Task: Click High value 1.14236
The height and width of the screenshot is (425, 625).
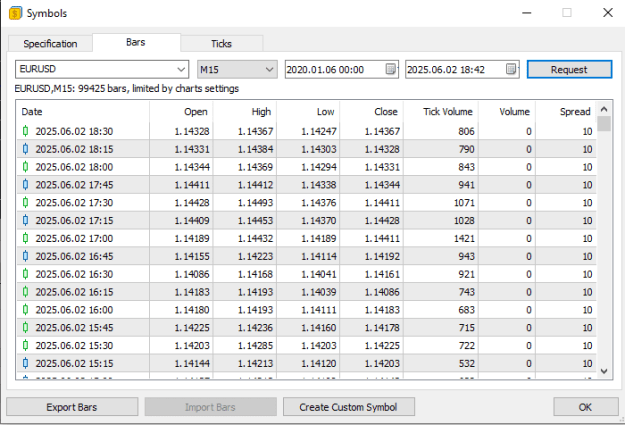Action: (256, 327)
